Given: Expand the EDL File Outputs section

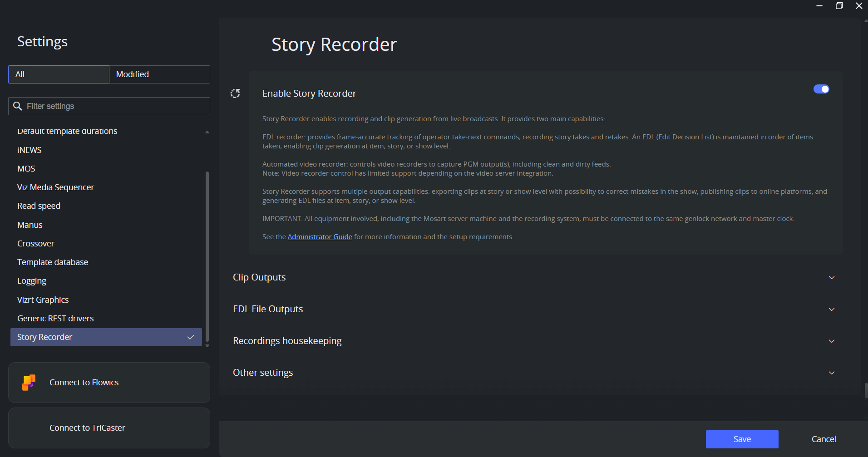Looking at the screenshot, I should point(831,309).
